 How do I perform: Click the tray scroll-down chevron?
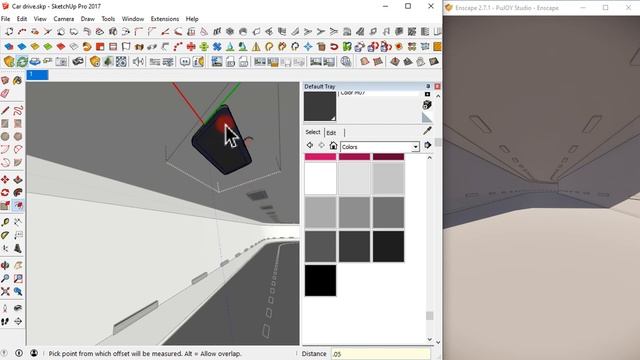point(438,342)
